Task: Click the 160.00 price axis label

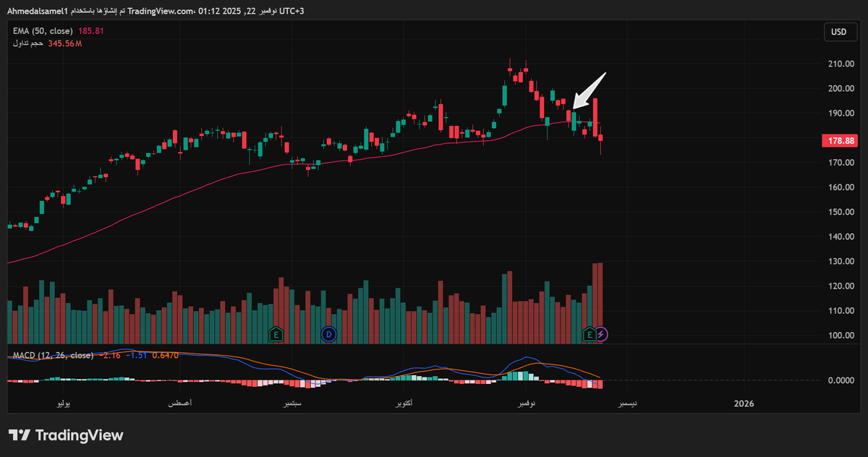Action: (840, 187)
